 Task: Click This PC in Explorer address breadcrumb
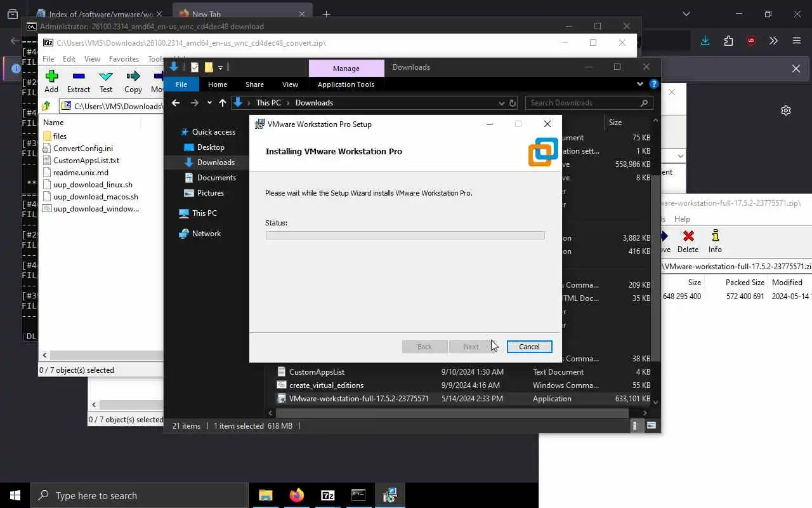pyautogui.click(x=268, y=103)
